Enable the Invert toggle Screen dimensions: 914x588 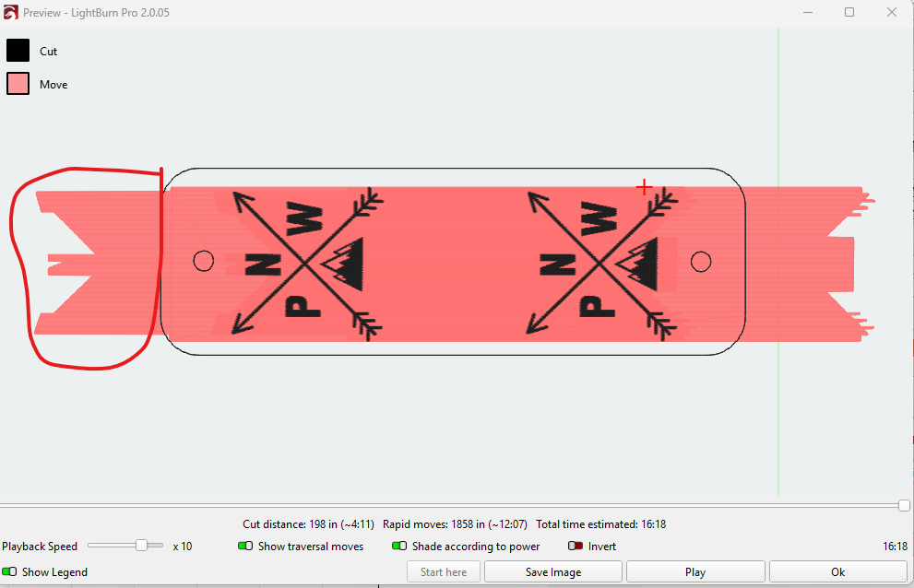(x=576, y=546)
